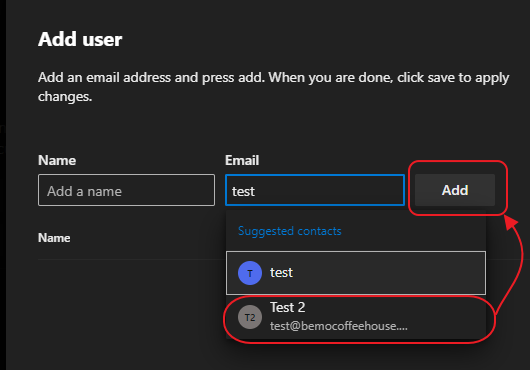Image resolution: width=530 pixels, height=370 pixels.
Task: Click the 'Add user' dialog heading
Action: 80,39
